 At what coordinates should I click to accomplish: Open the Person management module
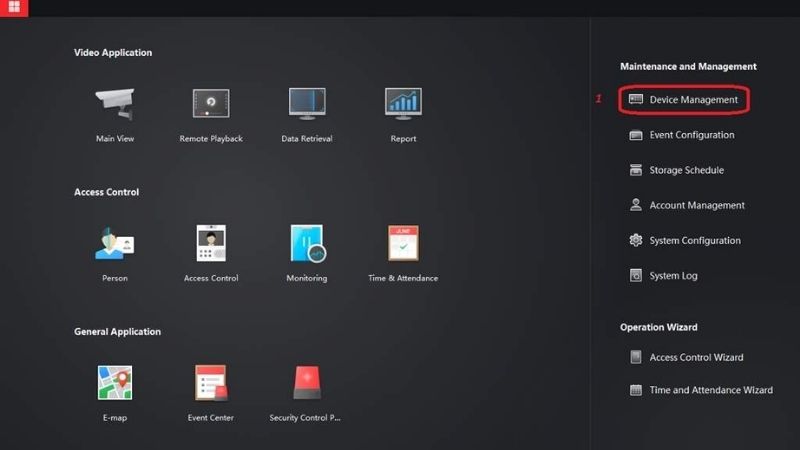(114, 244)
